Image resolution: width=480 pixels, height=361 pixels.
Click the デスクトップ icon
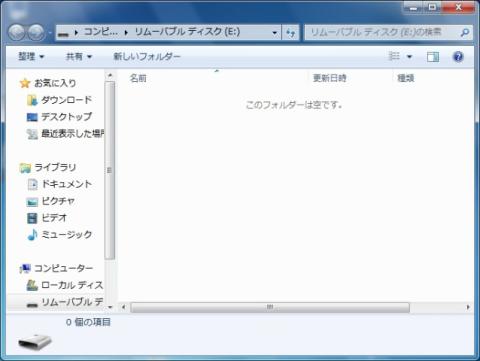pos(32,117)
